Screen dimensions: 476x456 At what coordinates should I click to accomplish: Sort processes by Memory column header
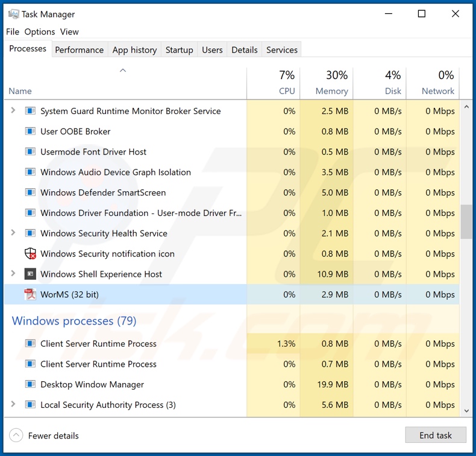coord(331,91)
